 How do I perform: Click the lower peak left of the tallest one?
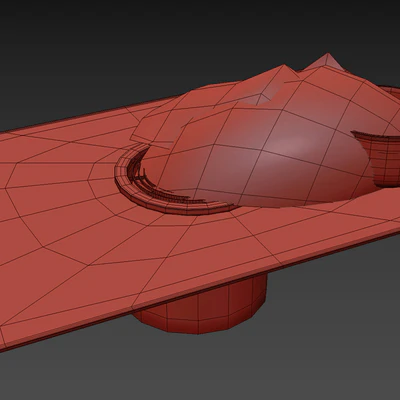click(x=283, y=72)
